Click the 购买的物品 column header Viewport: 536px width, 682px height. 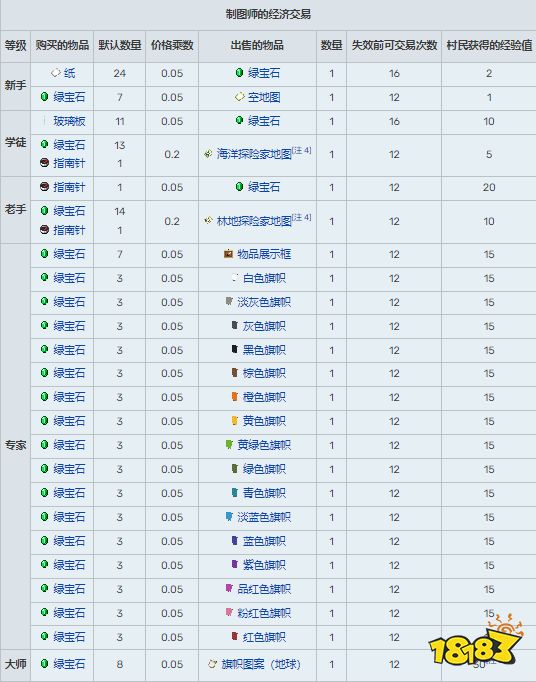point(62,45)
